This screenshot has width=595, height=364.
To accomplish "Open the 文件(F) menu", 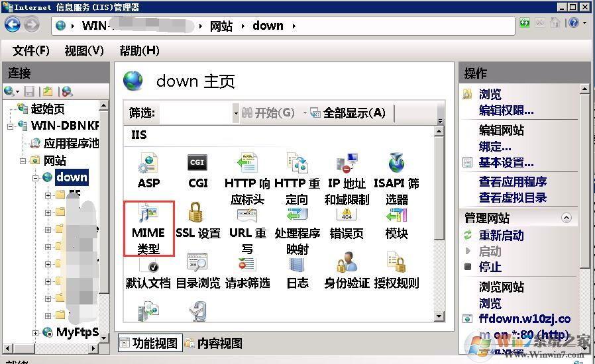I will tap(31, 50).
